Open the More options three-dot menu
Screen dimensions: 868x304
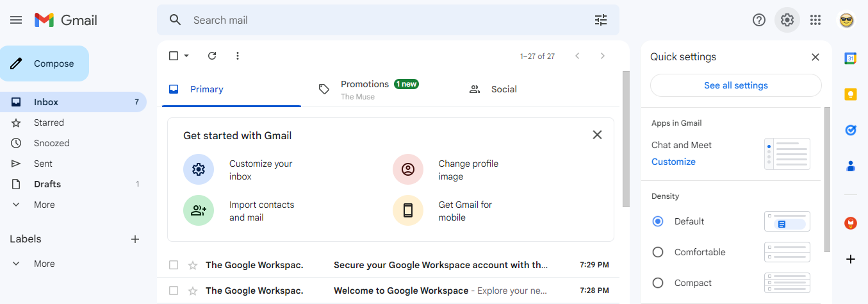[x=238, y=56]
